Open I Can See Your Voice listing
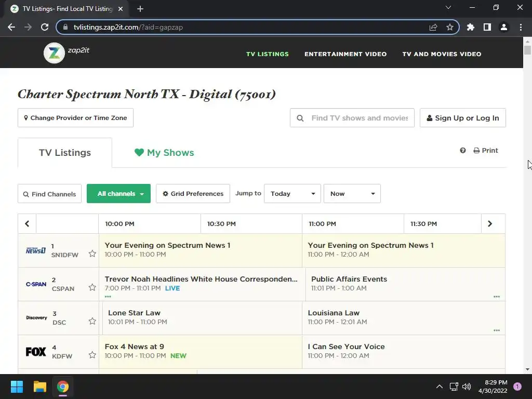532x399 pixels. [x=403, y=352]
